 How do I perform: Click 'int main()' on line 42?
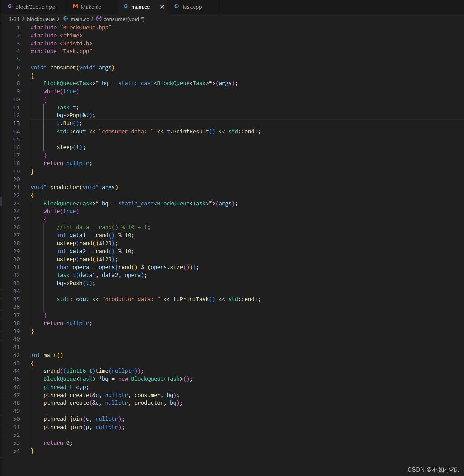pos(47,355)
